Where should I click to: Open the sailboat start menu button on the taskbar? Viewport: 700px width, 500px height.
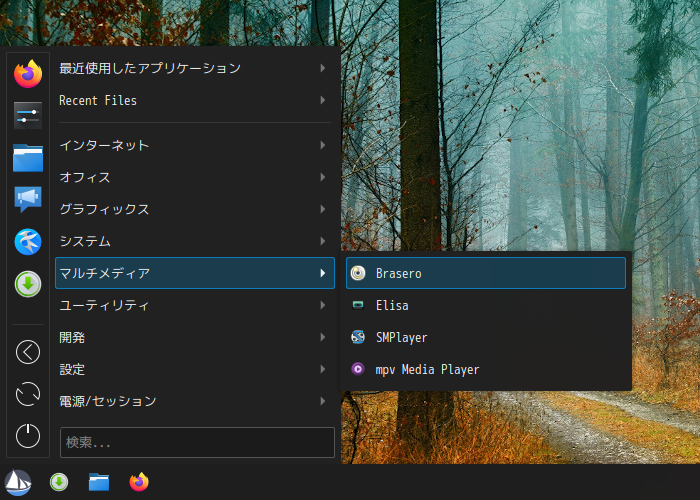pos(18,482)
